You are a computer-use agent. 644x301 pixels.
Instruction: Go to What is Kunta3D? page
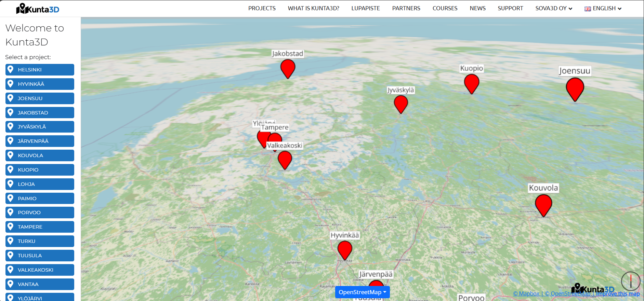pos(314,9)
